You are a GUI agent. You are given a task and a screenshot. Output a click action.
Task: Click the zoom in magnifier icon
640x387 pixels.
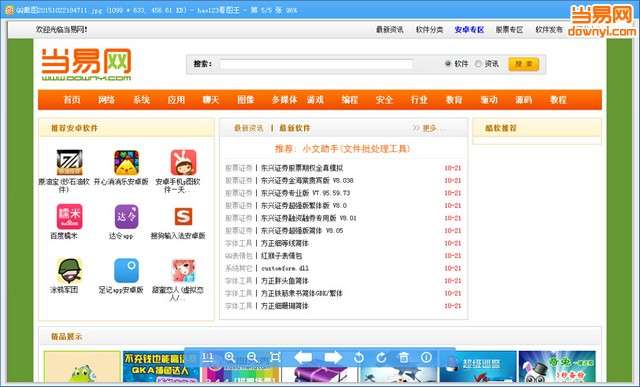[230, 358]
